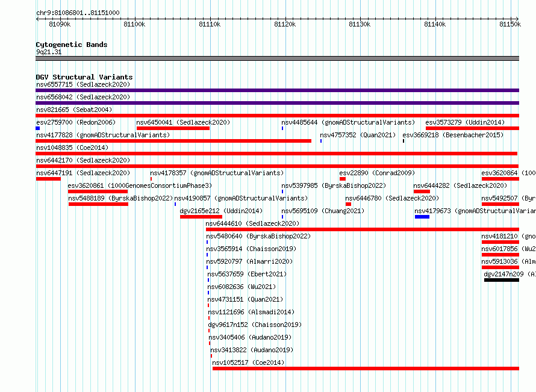Click the 81120k scale label
The height and width of the screenshot is (392, 536).
pyautogui.click(x=285, y=24)
